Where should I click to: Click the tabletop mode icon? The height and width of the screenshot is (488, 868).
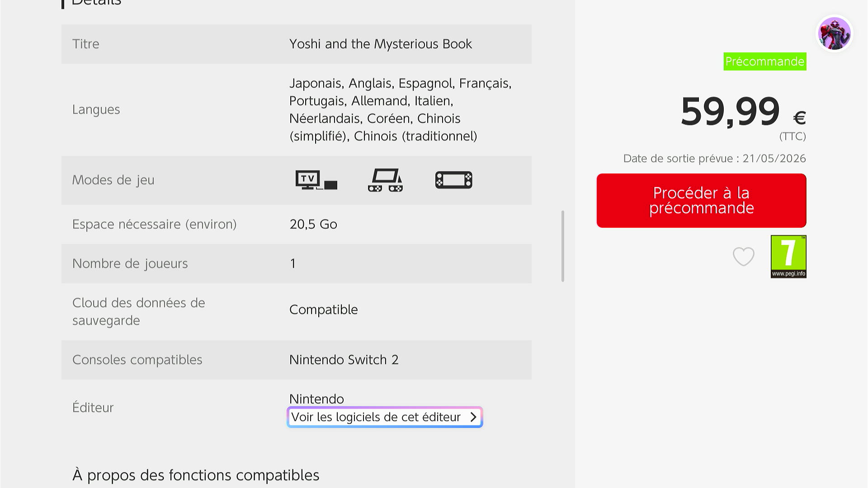(x=385, y=180)
